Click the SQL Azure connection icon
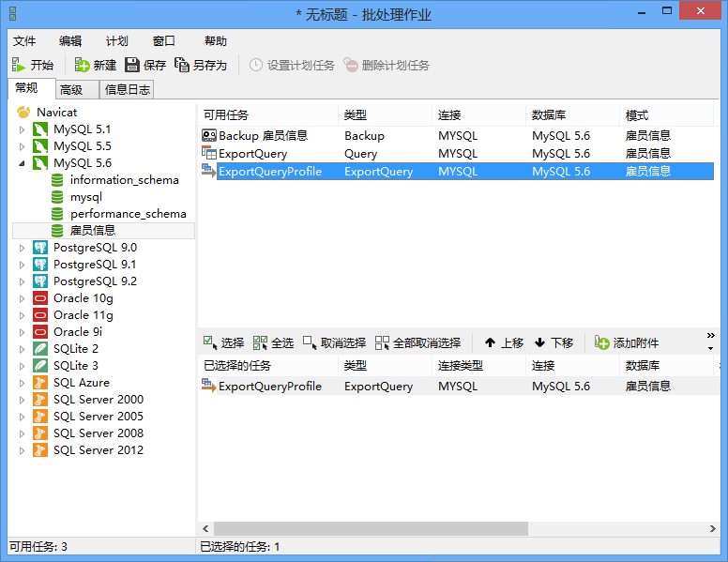Image resolution: width=728 pixels, height=562 pixels. [x=40, y=383]
